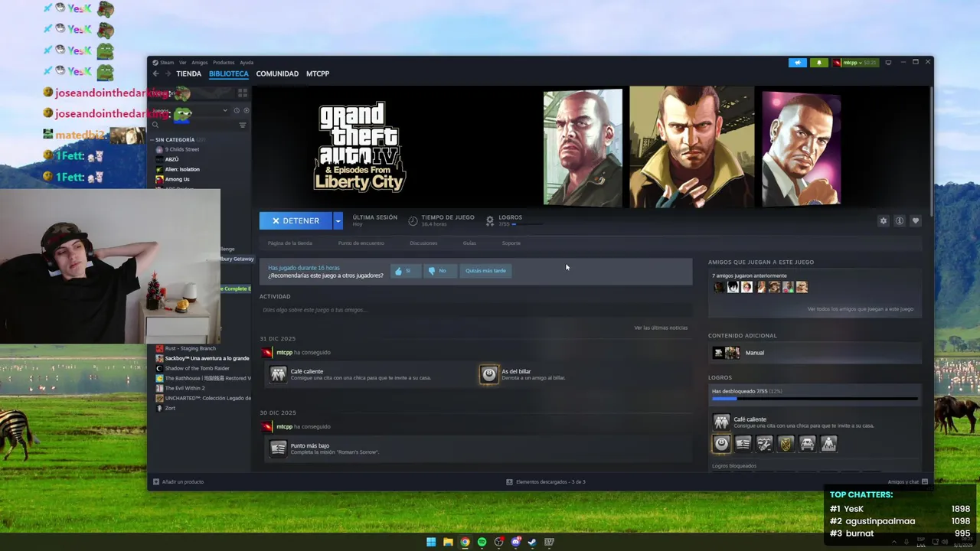Open the Productos menu
Image resolution: width=980 pixels, height=551 pixels.
[x=224, y=63]
